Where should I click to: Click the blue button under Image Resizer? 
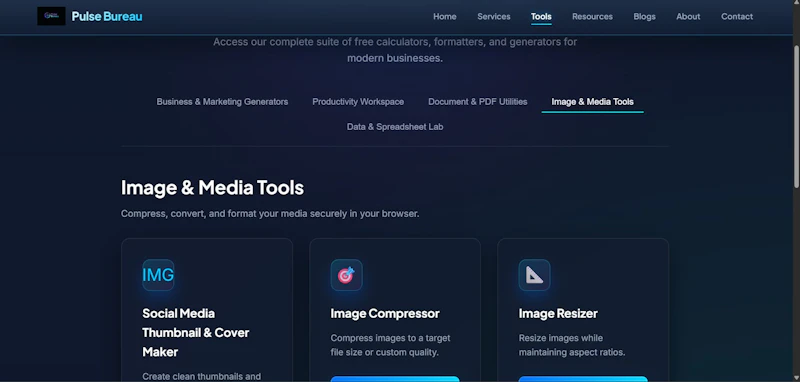tap(583, 379)
